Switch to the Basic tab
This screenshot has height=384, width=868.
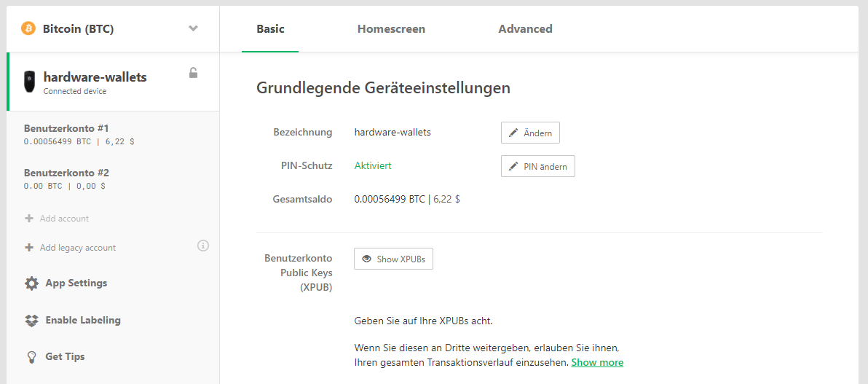tap(270, 29)
